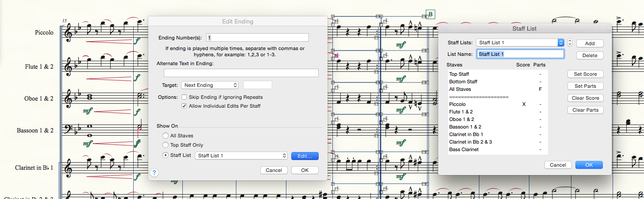Select rehearsal mark B in the score
This screenshot has height=199, width=644.
click(430, 15)
